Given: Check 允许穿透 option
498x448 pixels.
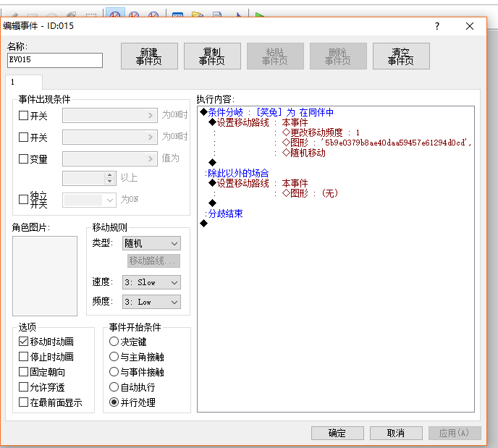Looking at the screenshot, I should click(x=23, y=387).
